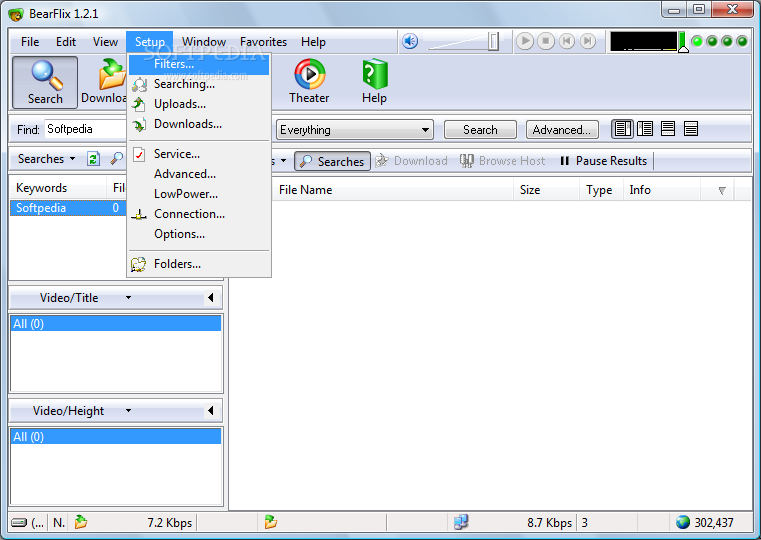The height and width of the screenshot is (540, 761).
Task: Choose LowPower... from Setup menu
Action: [x=199, y=194]
